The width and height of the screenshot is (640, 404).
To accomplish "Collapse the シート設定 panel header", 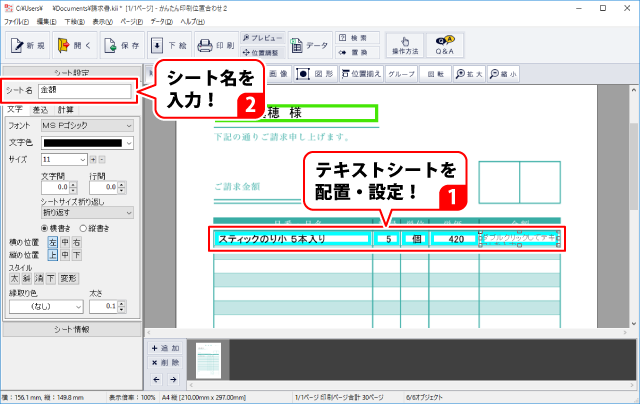I will click(x=72, y=73).
